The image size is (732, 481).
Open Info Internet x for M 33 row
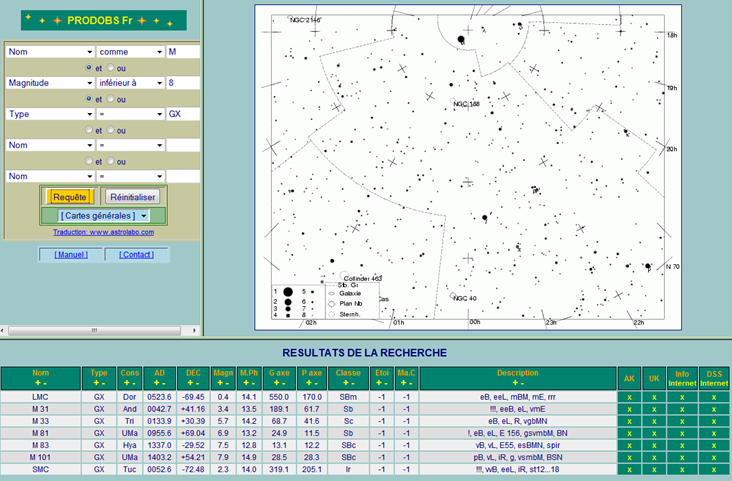coord(682,422)
